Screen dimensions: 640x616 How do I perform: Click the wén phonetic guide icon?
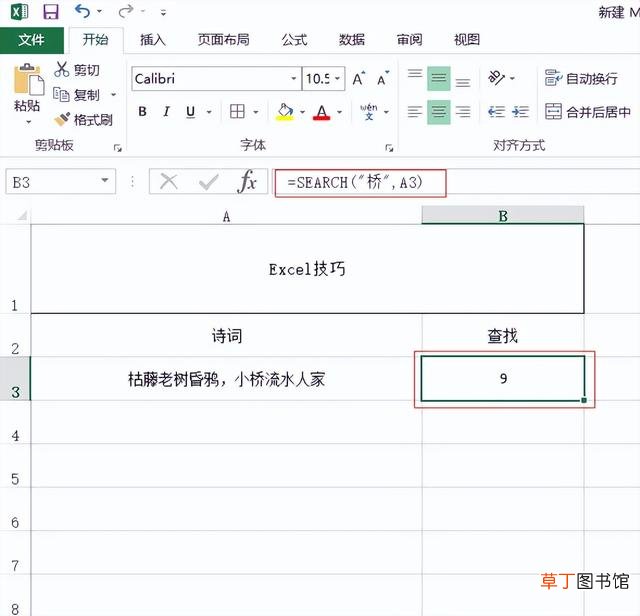click(369, 111)
